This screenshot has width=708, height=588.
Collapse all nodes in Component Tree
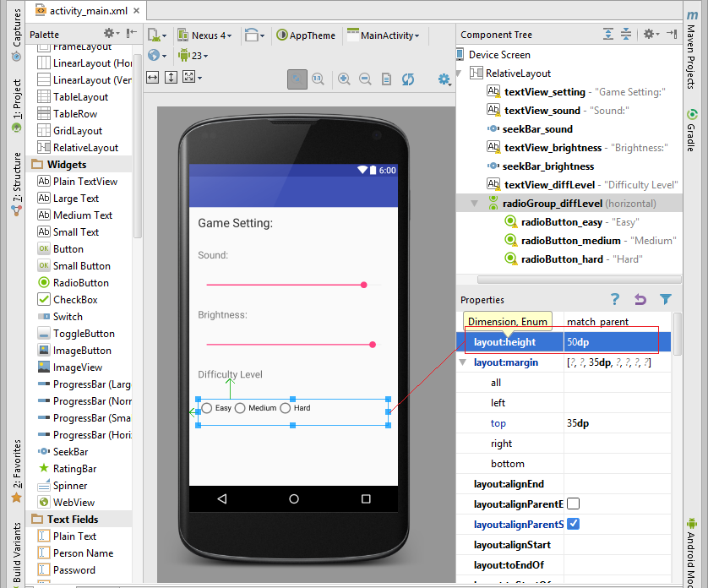[626, 34]
